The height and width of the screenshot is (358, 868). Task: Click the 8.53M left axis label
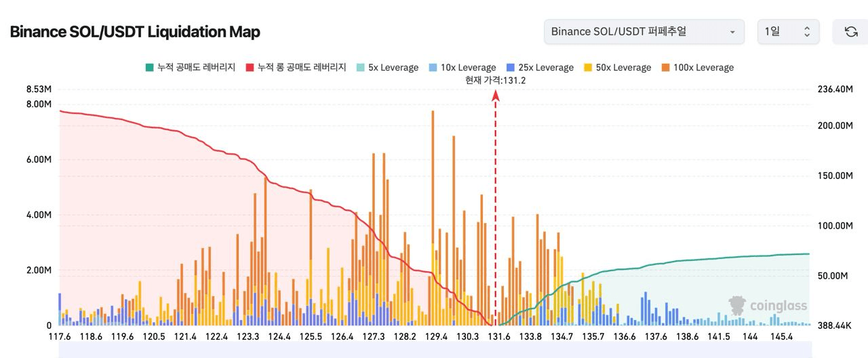click(39, 89)
